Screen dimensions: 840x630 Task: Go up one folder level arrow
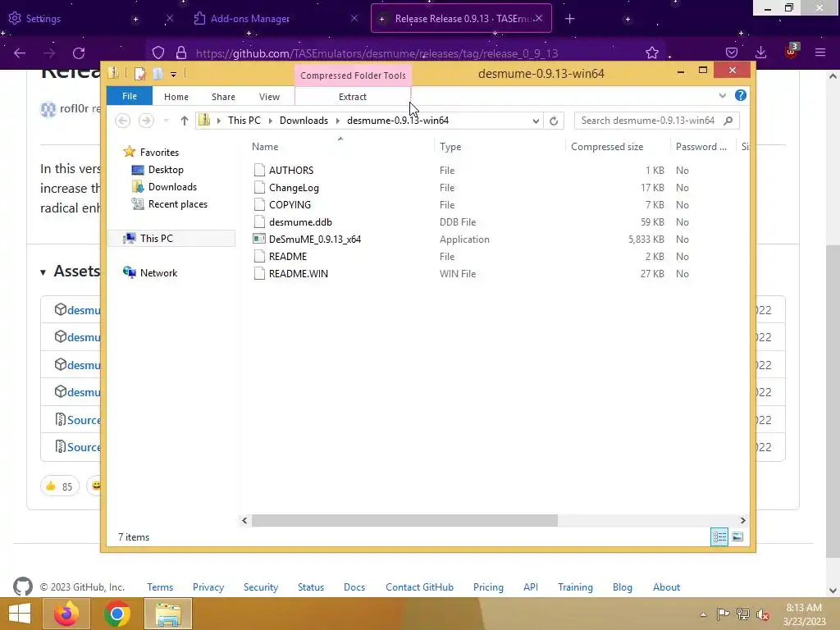coord(185,121)
